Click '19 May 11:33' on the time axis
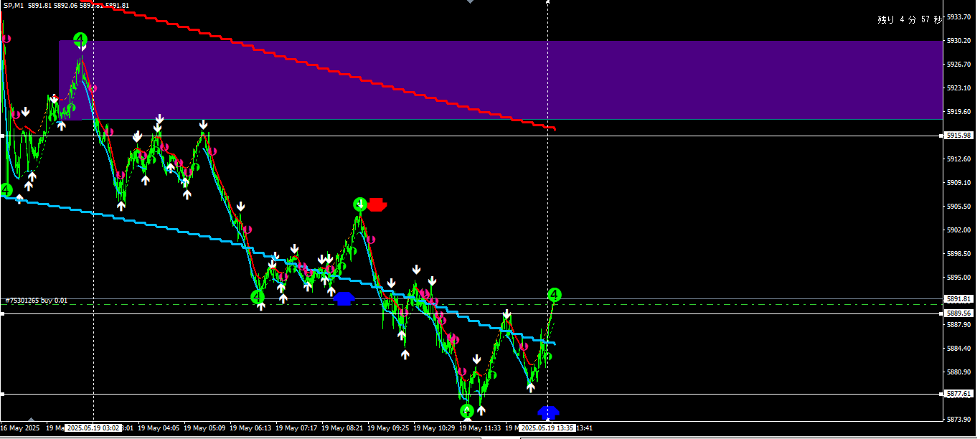This screenshot has width=980, height=439. coord(481,428)
